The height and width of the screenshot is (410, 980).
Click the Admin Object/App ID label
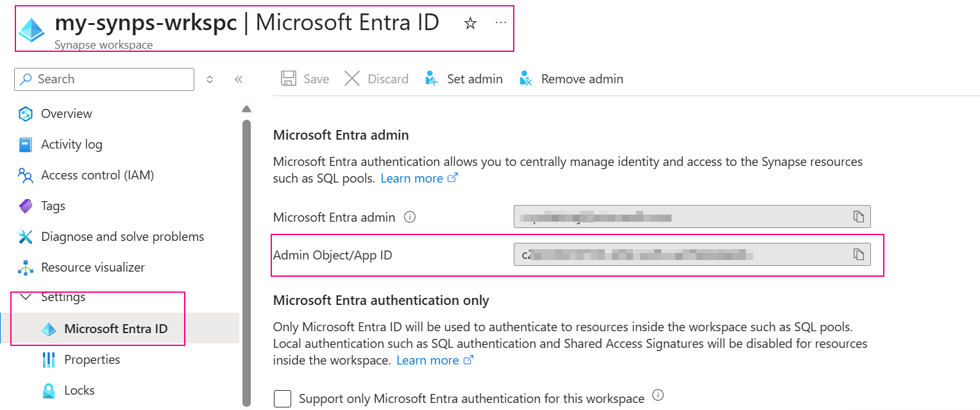coord(332,255)
